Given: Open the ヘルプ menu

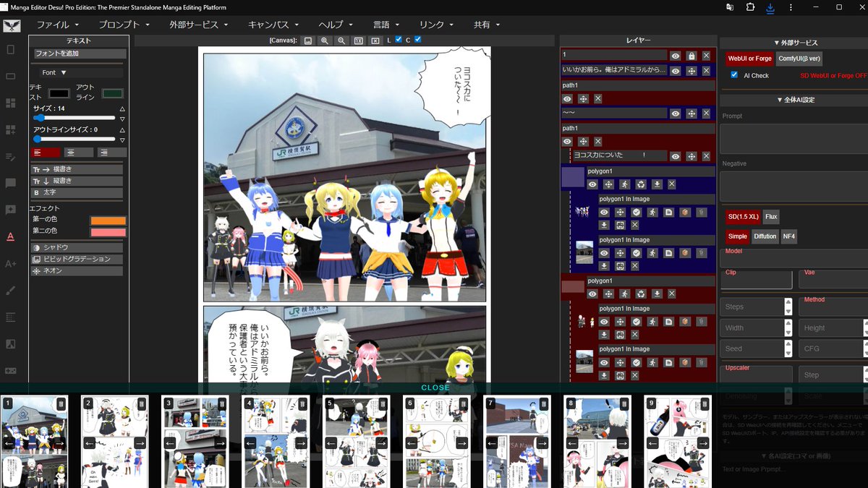Looking at the screenshot, I should [x=336, y=25].
